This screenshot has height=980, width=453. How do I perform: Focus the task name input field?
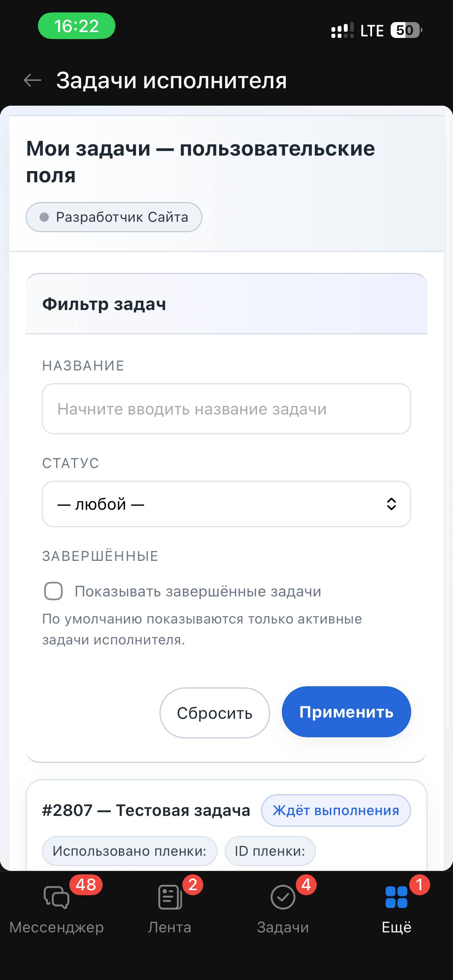(x=226, y=409)
